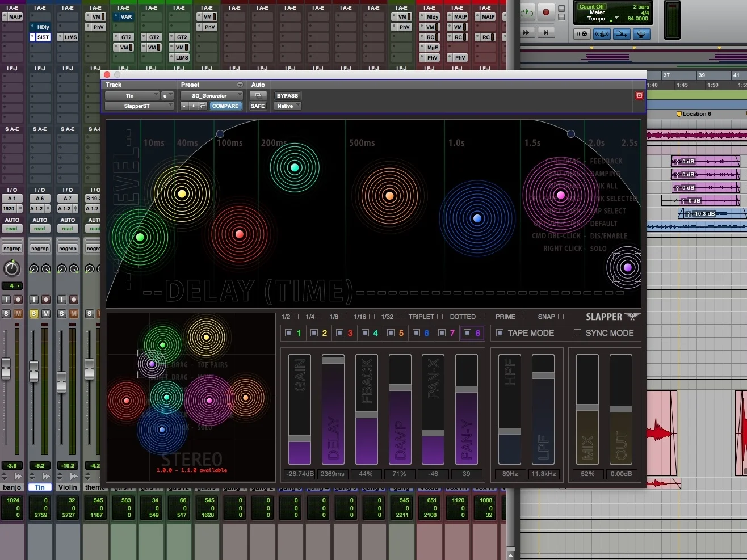Select the red tap circle in delay view
This screenshot has height=560, width=747.
pyautogui.click(x=239, y=234)
